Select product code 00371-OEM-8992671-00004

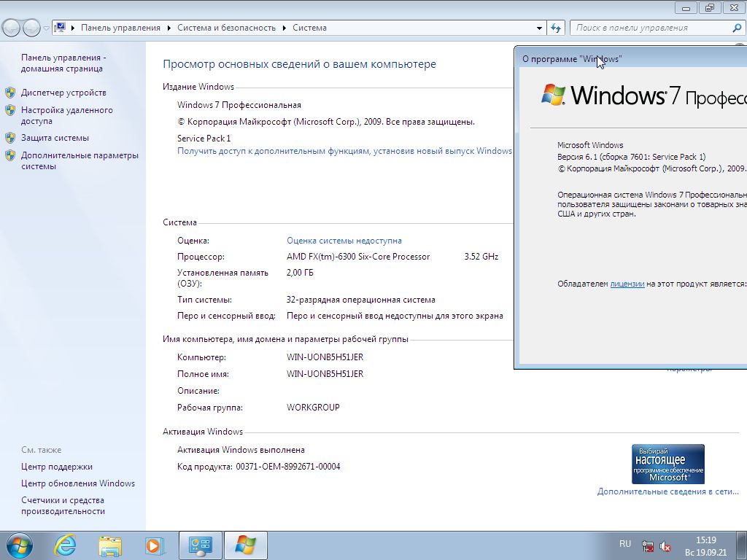point(288,467)
